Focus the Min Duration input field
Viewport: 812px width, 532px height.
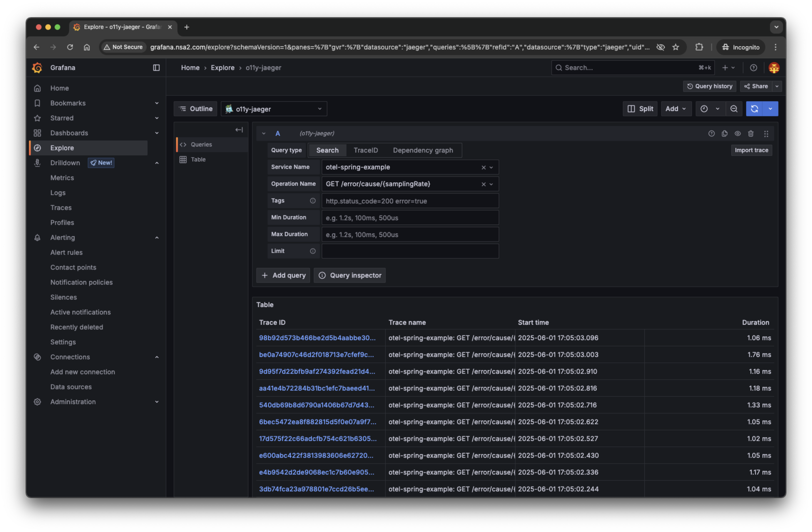(x=410, y=217)
